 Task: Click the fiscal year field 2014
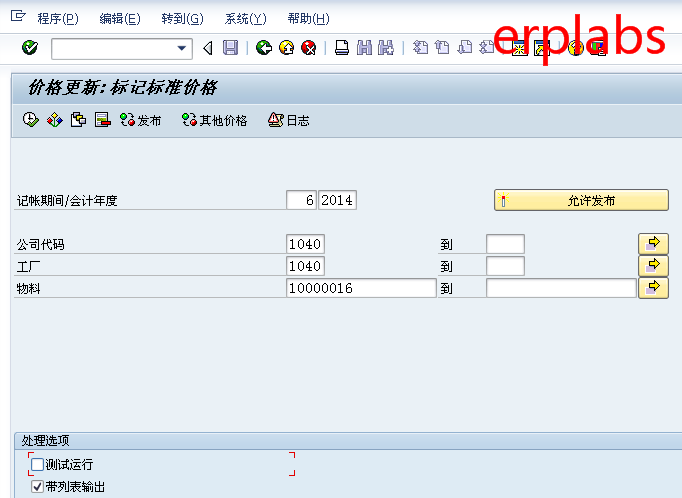tap(338, 200)
